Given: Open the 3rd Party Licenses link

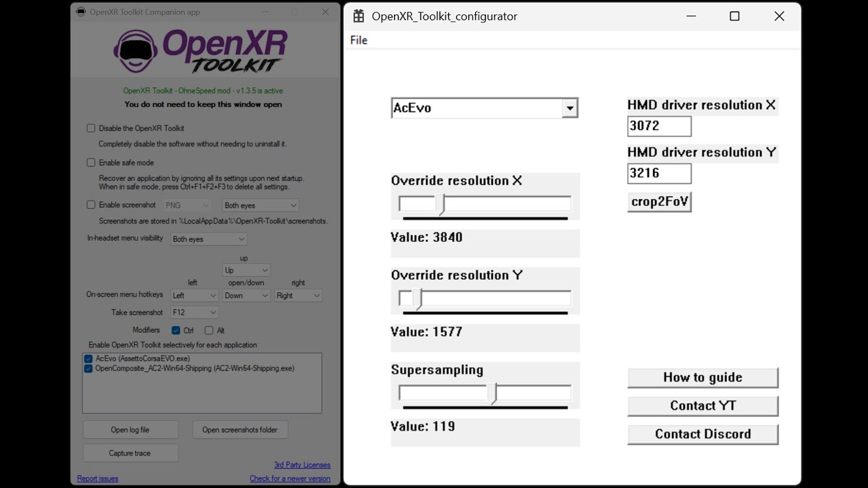Looking at the screenshot, I should click(302, 465).
